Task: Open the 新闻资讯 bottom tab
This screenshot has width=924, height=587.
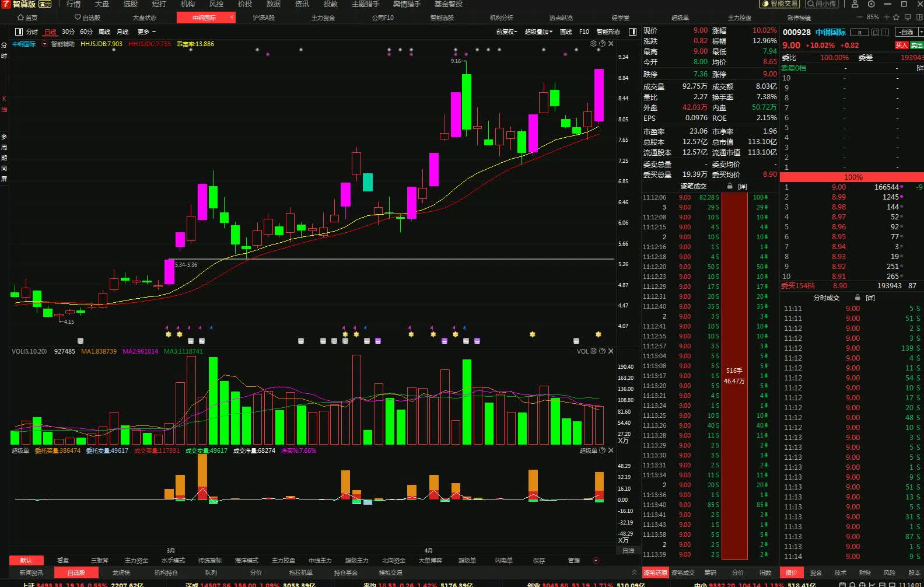Action: tap(32, 573)
